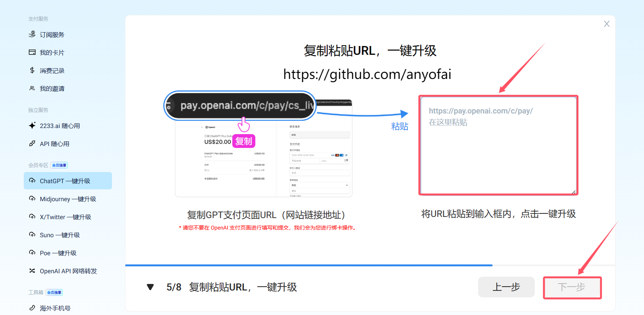Open 我的卡片 menu item
This screenshot has width=644, height=315.
tap(68, 52)
